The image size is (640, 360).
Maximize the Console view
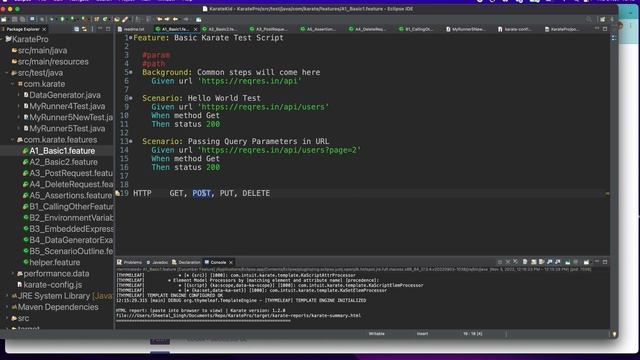click(605, 262)
